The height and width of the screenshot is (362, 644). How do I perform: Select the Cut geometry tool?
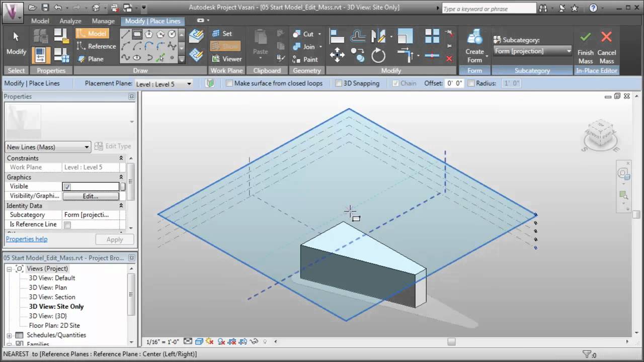[x=304, y=34]
